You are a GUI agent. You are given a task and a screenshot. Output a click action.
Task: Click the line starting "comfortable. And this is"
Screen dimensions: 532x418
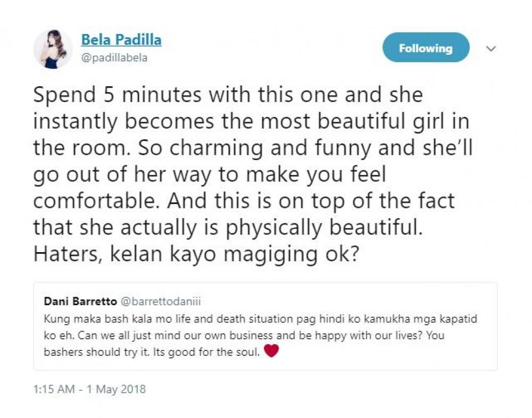coord(244,200)
